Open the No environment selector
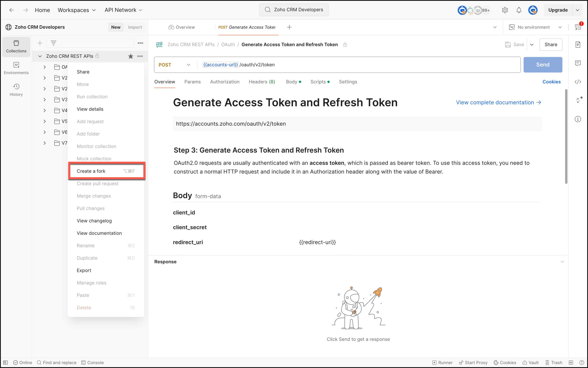 (x=535, y=27)
